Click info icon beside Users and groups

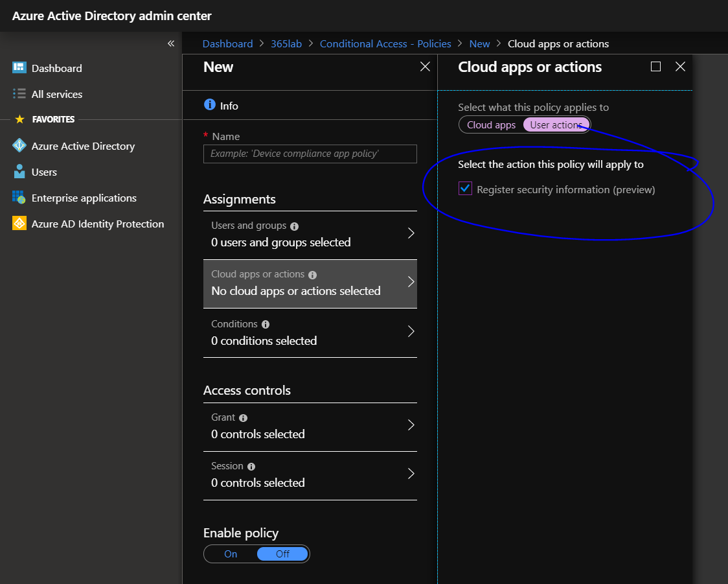[x=294, y=226]
